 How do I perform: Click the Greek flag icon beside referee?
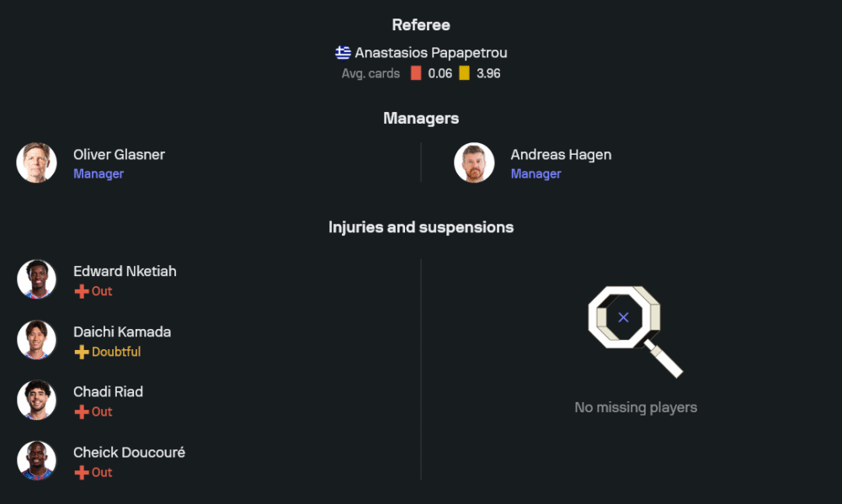pyautogui.click(x=343, y=53)
